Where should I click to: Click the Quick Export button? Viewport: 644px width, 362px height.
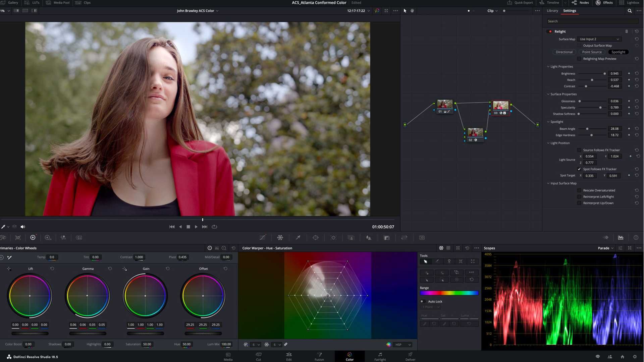click(x=521, y=3)
